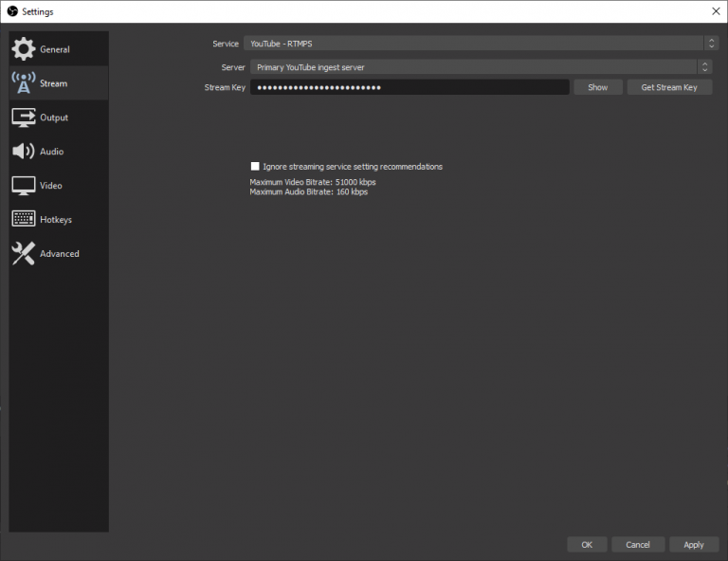This screenshot has height=561, width=728.
Task: Open Output settings via its icon
Action: pos(24,118)
